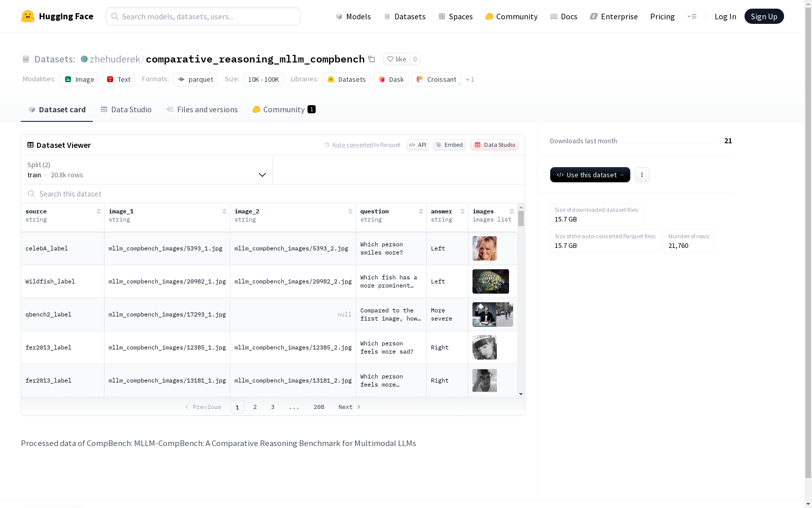Like this dataset with the heart button

tap(396, 59)
